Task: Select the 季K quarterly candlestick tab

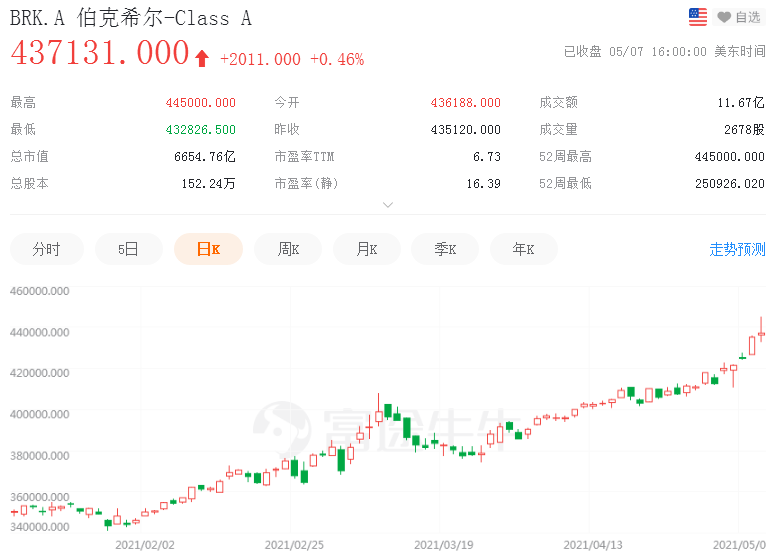Action: click(x=445, y=249)
